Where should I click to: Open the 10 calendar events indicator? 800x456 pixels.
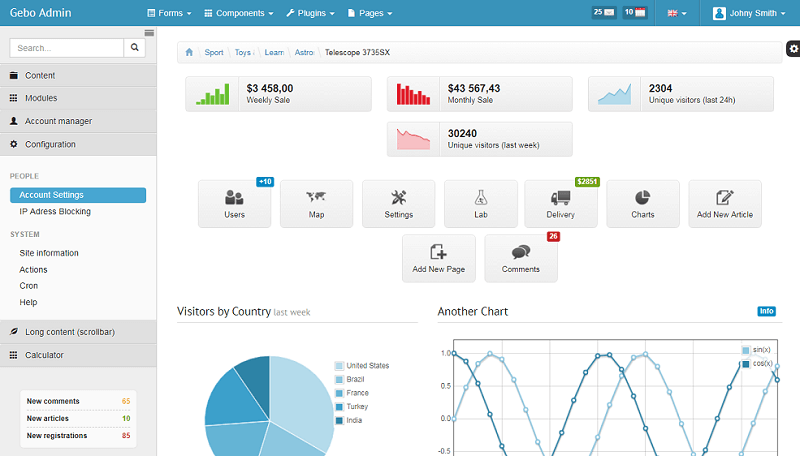[635, 12]
